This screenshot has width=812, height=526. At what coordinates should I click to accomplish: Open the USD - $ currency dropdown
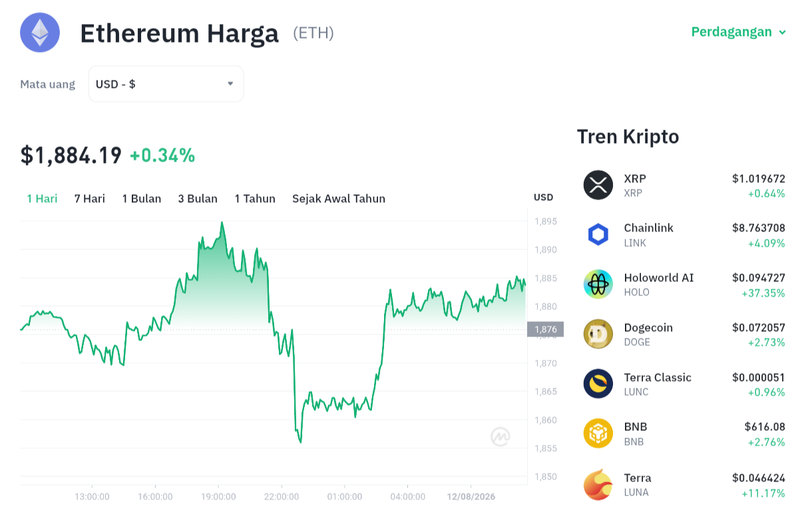[166, 84]
